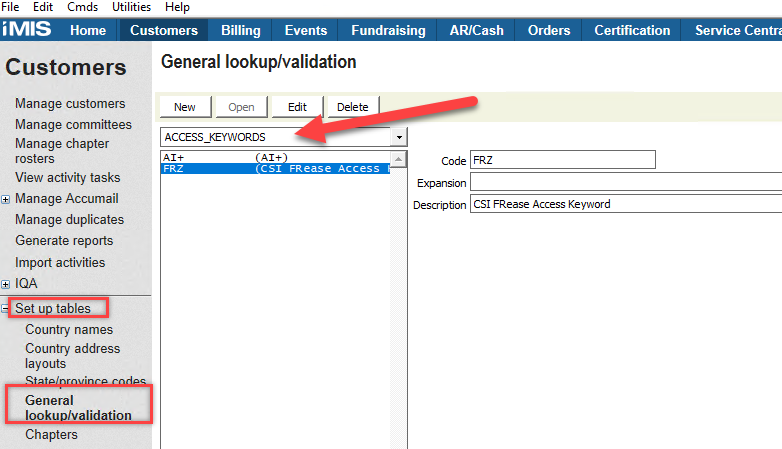This screenshot has height=449, width=782.
Task: Expand the Manage Accumail tree node
Action: point(6,199)
